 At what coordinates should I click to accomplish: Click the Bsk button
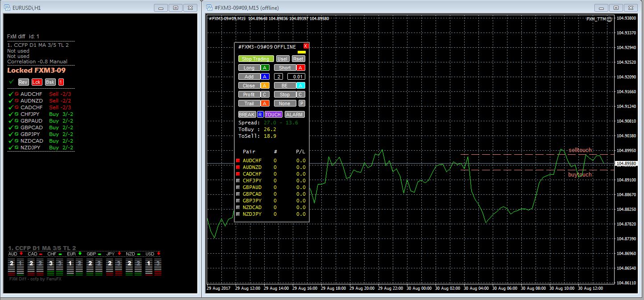50,82
